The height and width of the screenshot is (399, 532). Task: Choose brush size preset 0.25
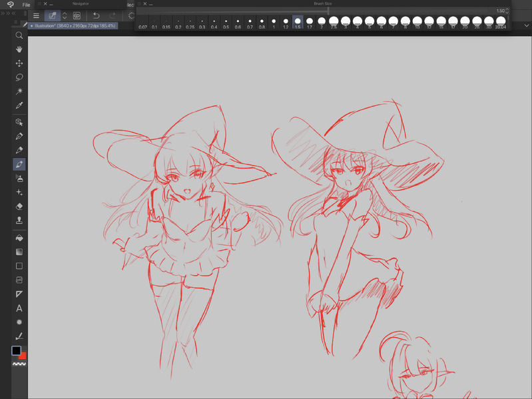[190, 23]
